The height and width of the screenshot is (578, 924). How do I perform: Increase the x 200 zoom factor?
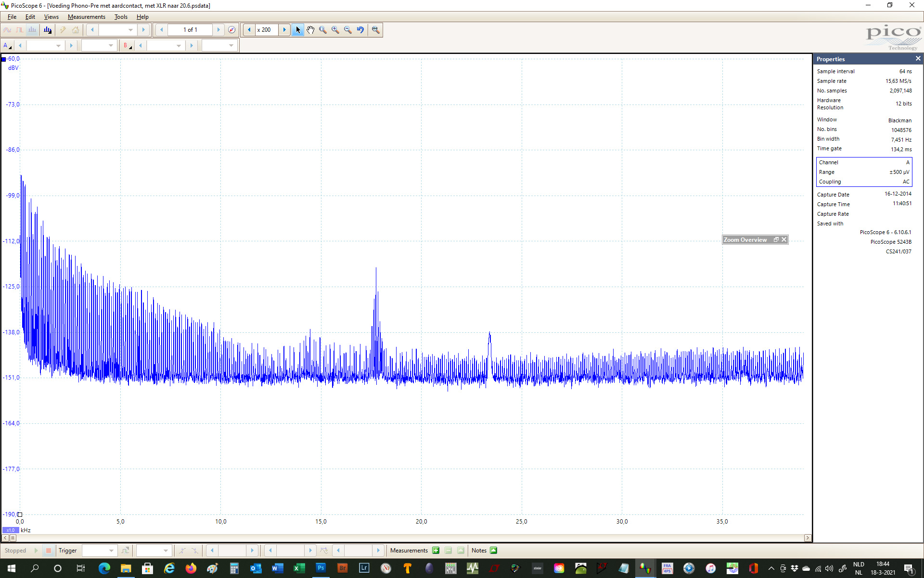pos(284,30)
